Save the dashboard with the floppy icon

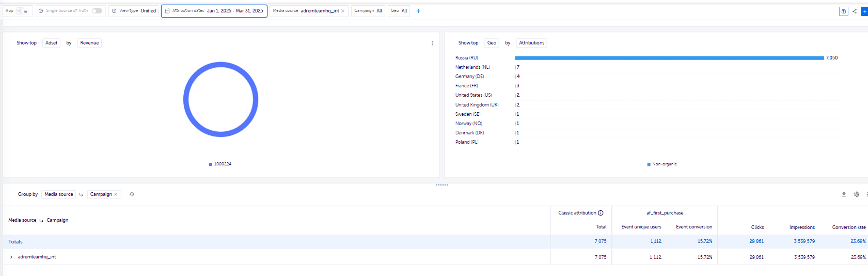pyautogui.click(x=844, y=11)
